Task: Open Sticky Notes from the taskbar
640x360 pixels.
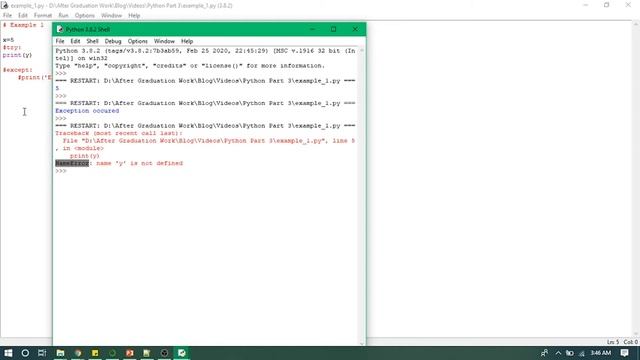Action: point(95,353)
